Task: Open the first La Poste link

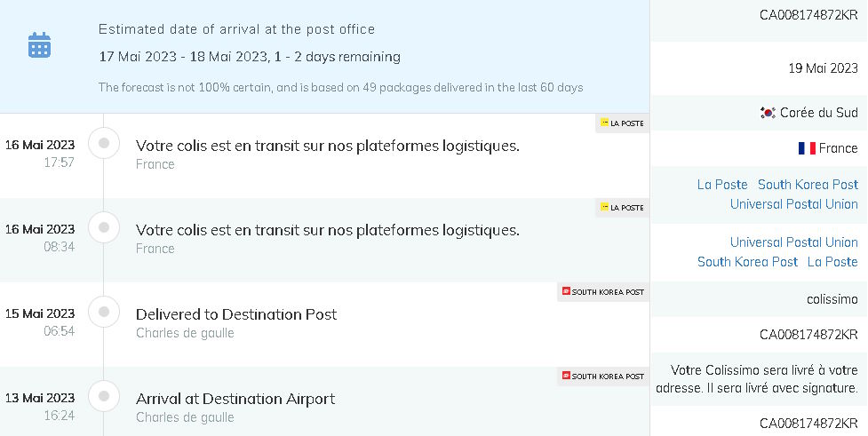Action: (x=722, y=184)
